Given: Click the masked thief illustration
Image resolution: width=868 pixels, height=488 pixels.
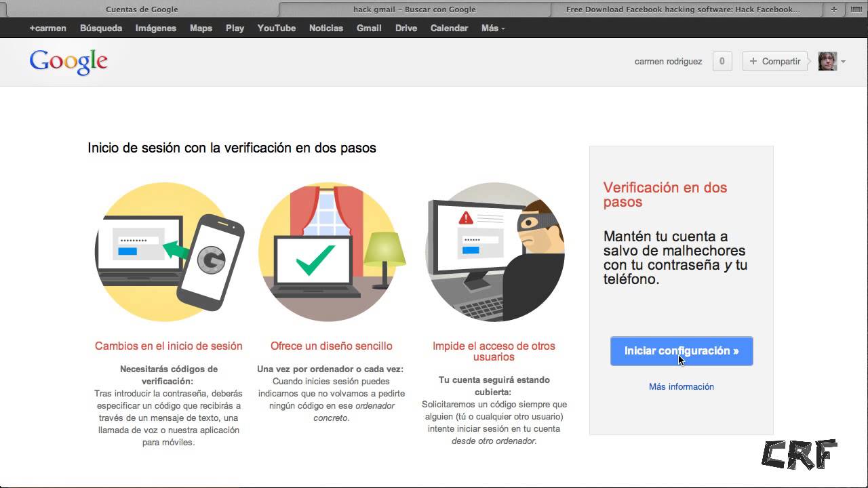Looking at the screenshot, I should [494, 251].
